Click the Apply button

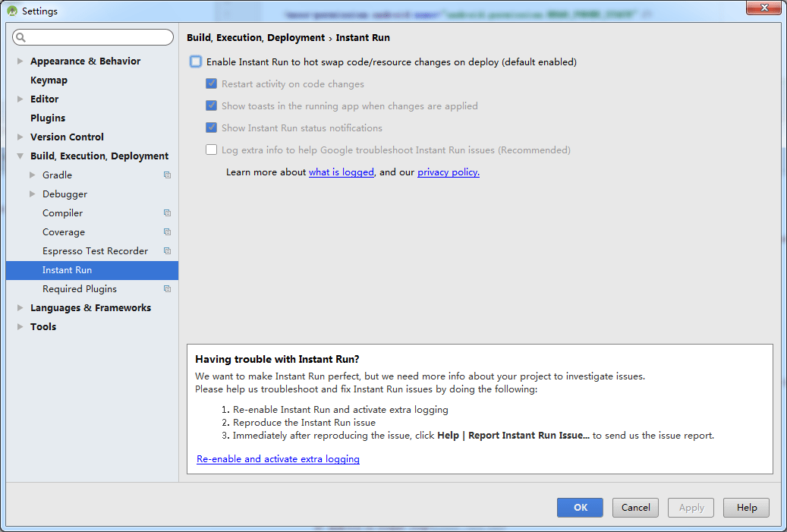[x=691, y=508]
